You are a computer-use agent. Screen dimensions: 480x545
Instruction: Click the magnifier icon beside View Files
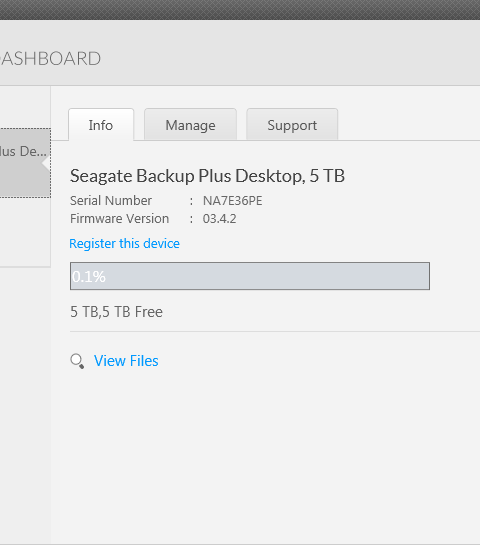(x=77, y=361)
